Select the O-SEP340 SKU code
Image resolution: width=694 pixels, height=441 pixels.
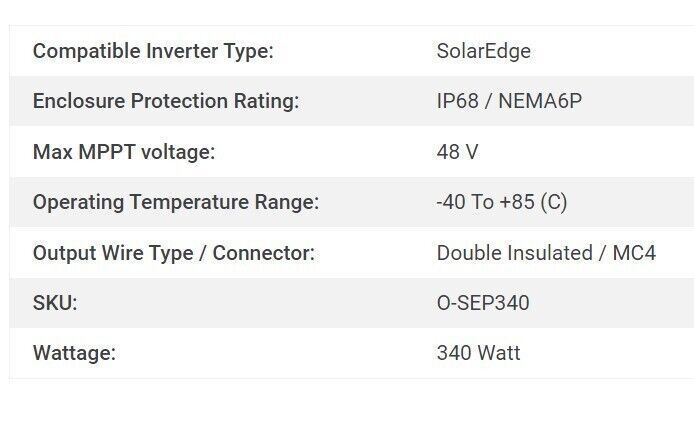(483, 303)
